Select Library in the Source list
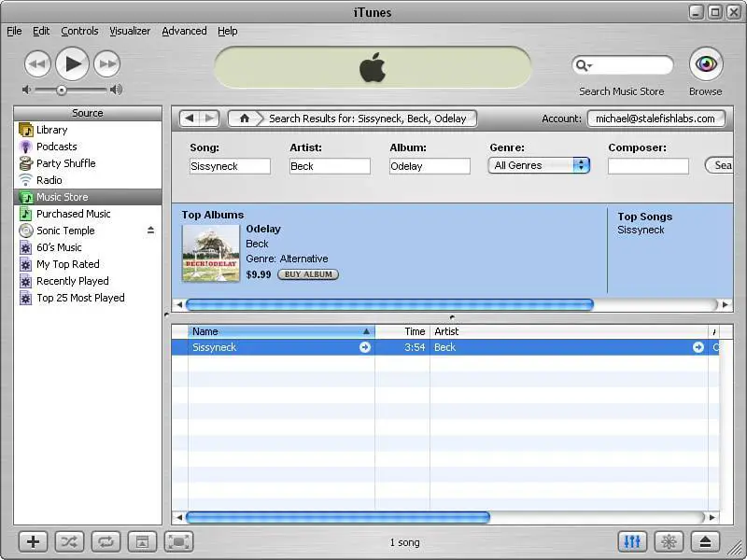This screenshot has width=747, height=560. pos(88,130)
